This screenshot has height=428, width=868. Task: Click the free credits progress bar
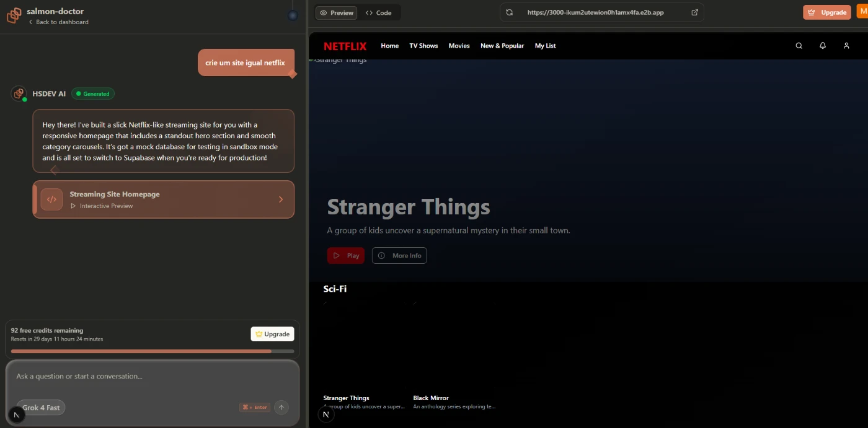(152, 351)
